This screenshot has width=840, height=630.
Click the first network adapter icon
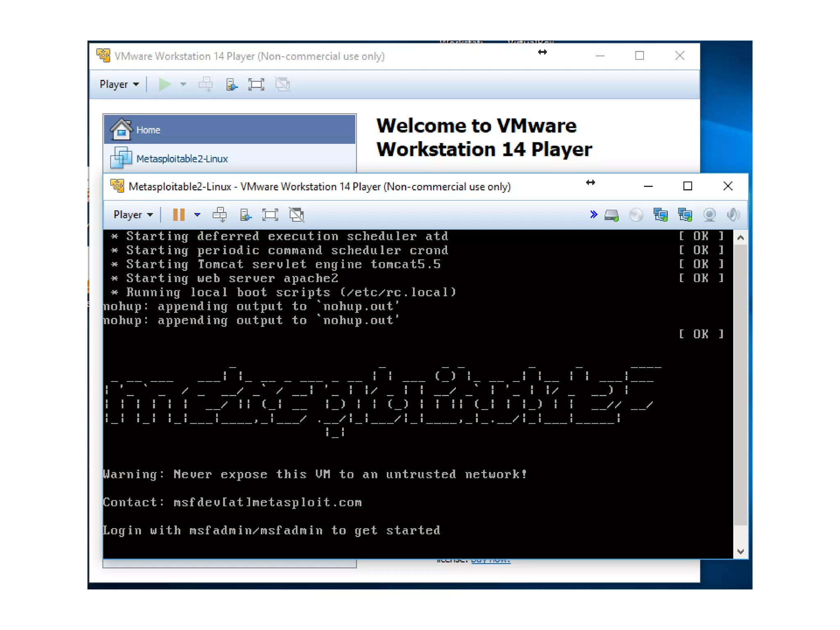tap(660, 215)
